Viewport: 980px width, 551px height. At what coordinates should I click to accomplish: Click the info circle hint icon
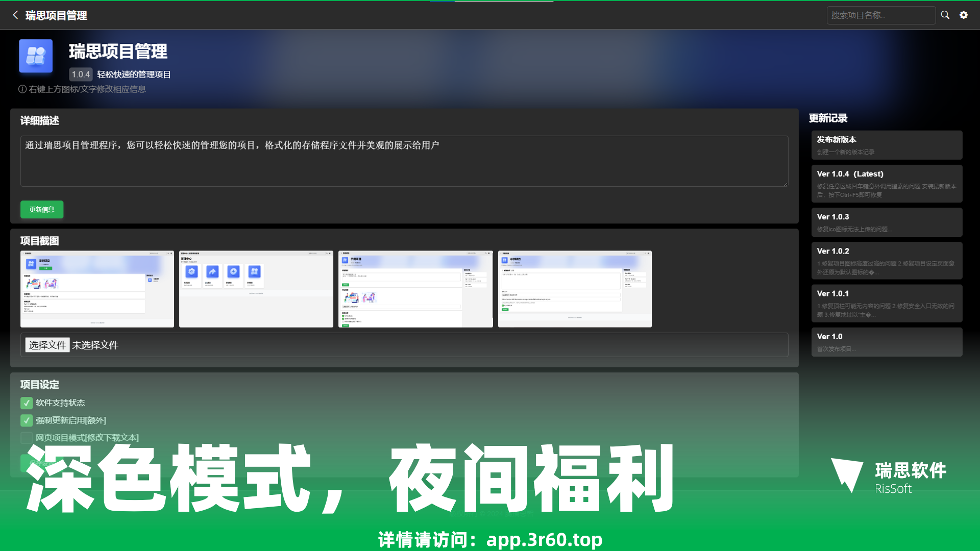tap(22, 89)
